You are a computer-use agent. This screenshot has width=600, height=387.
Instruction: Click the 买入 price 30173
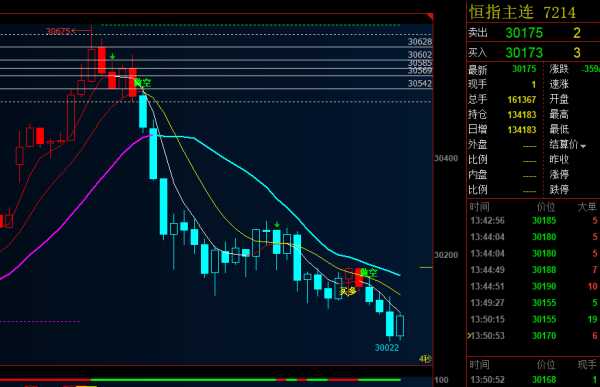524,52
